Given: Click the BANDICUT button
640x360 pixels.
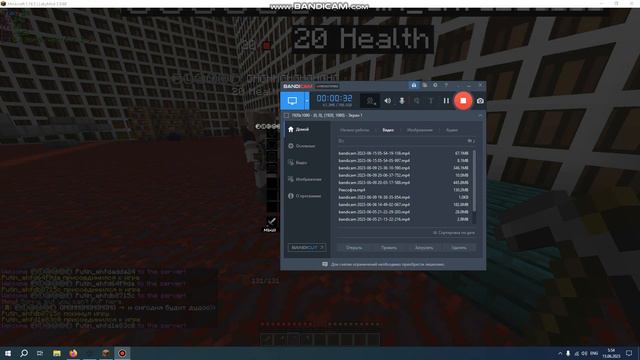Looking at the screenshot, I should tap(307, 247).
